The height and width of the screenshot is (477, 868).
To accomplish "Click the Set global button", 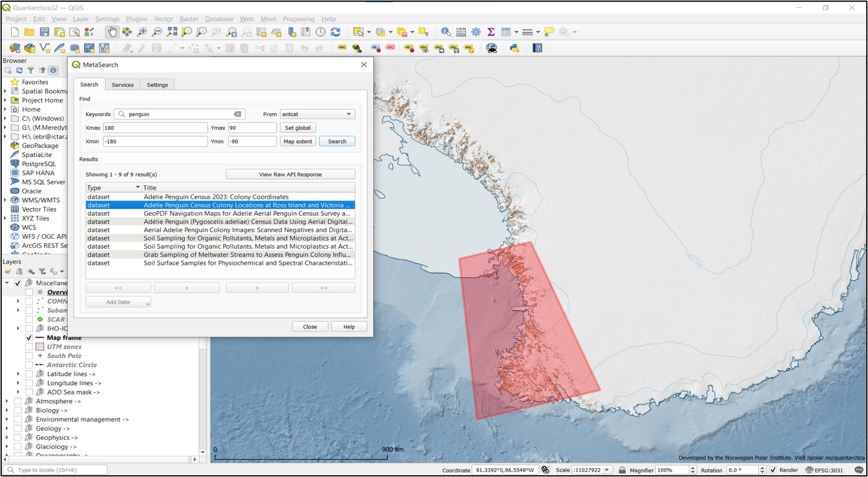I will click(x=298, y=128).
